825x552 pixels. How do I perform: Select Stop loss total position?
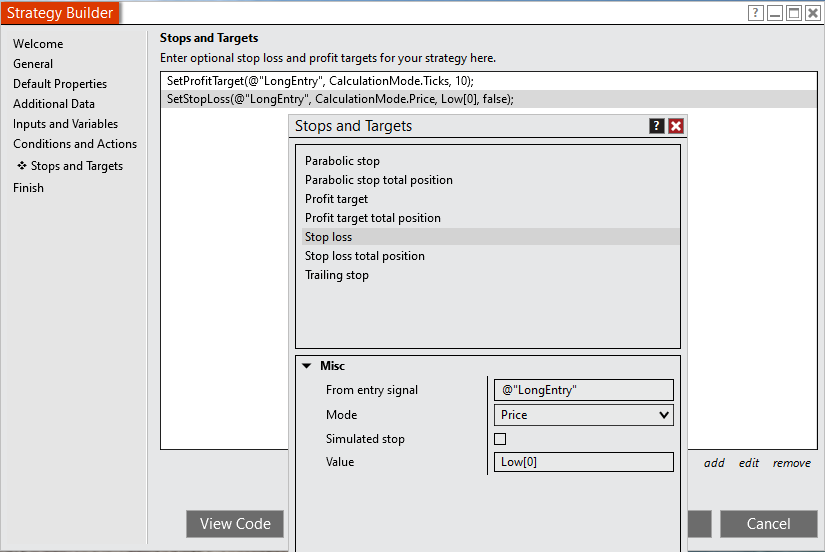coord(365,256)
